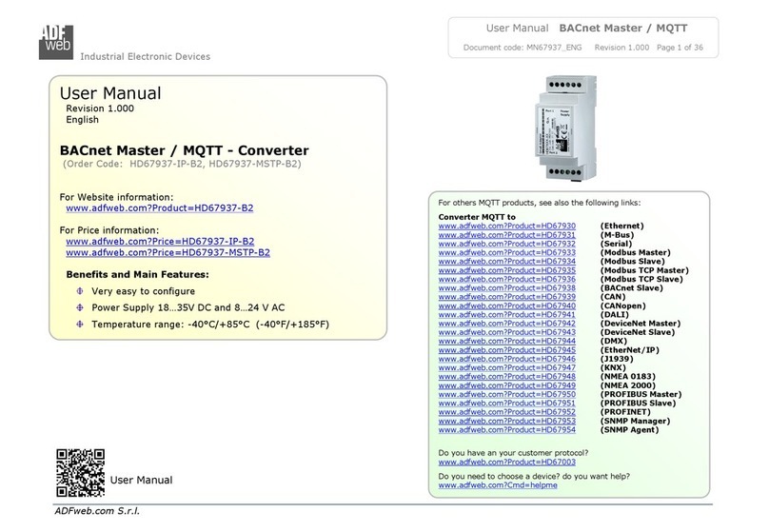
Task: Open the Product=HD67937-B2 website link
Action: (x=159, y=207)
